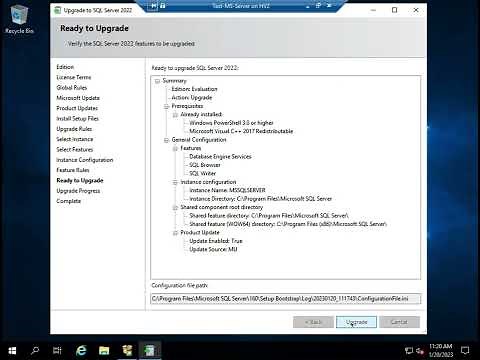Switch to SQL Server setup box taskbar icon
The width and height of the screenshot is (480, 360).
pyautogui.click(x=127, y=350)
